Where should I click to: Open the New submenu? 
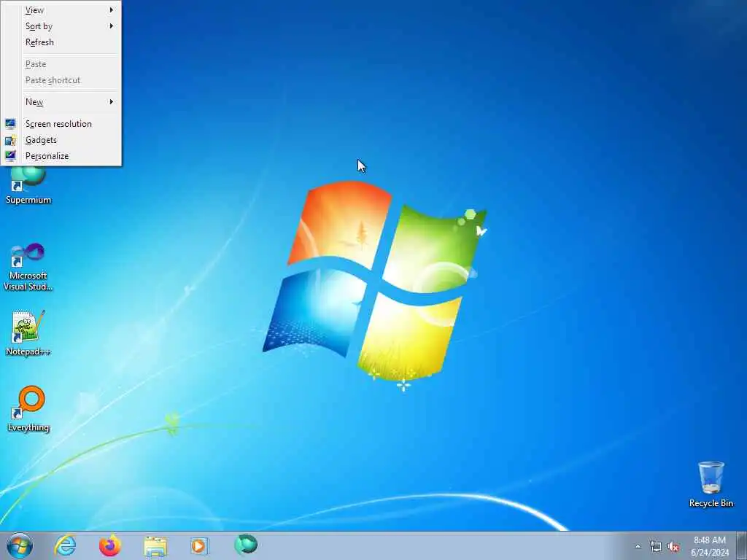(61, 101)
